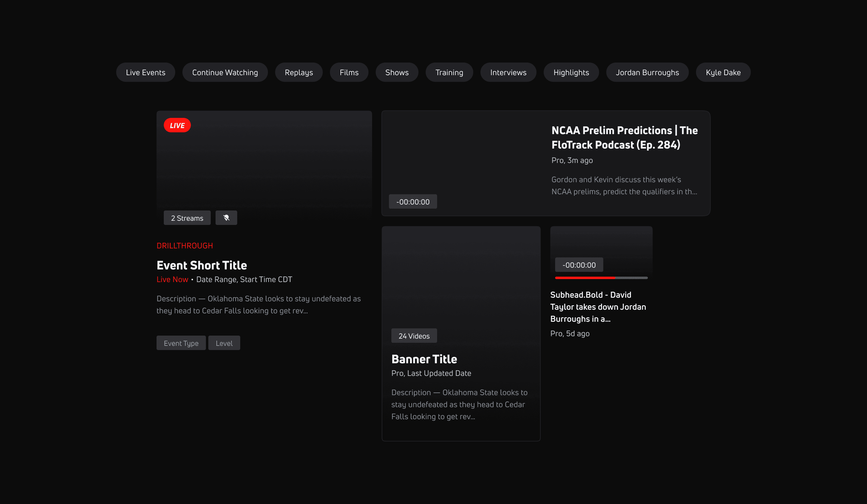Open Event Short Title heading
The width and height of the screenshot is (867, 504).
(202, 265)
